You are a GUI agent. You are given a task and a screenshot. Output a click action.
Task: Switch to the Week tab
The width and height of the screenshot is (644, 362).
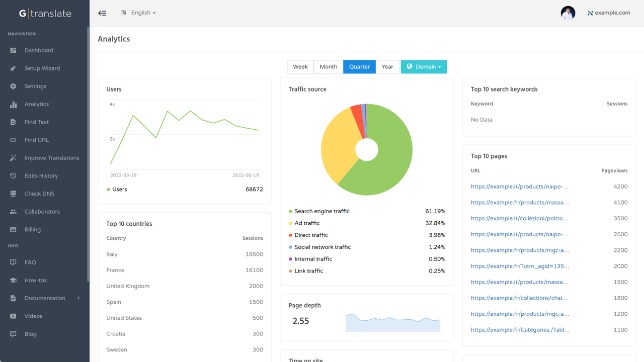pos(300,66)
